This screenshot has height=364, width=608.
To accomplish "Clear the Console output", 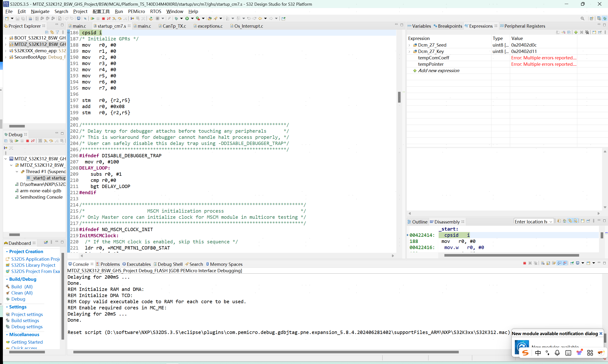I will click(542, 263).
